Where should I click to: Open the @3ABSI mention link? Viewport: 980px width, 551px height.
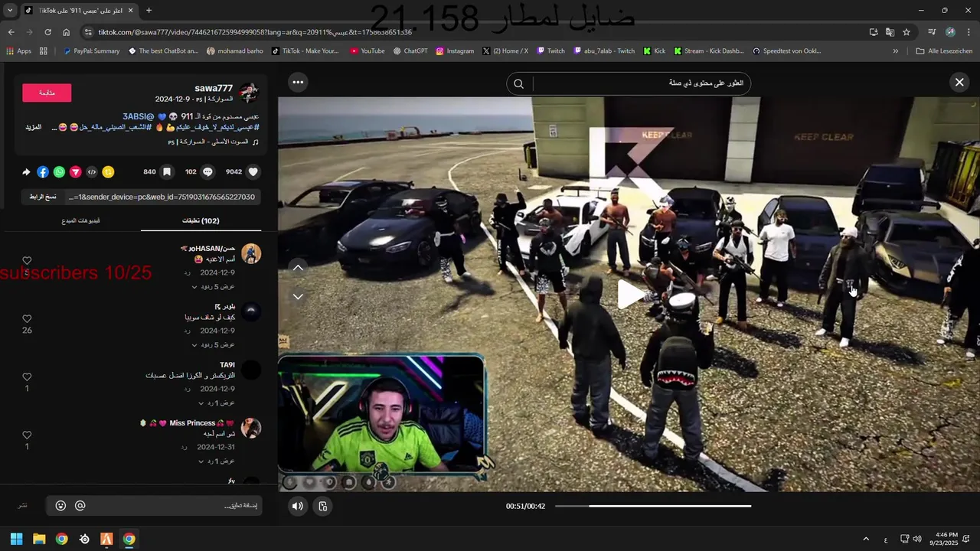coord(139,116)
